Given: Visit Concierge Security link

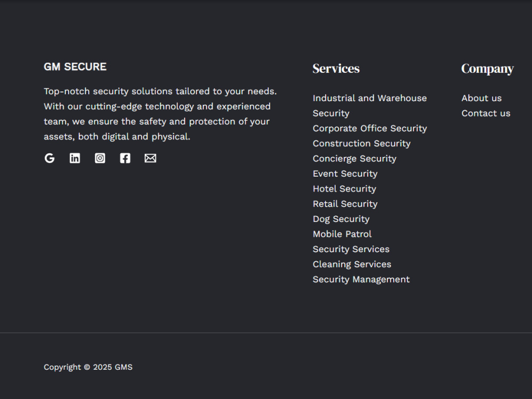Looking at the screenshot, I should (x=354, y=159).
